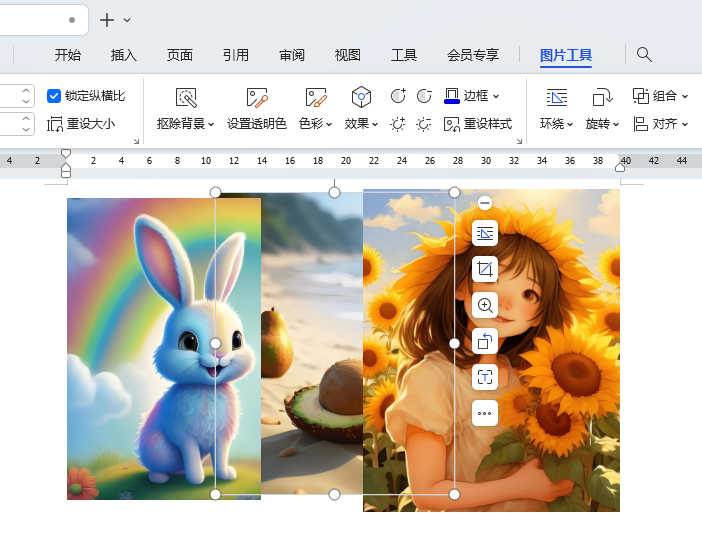Screen dimensions: 702x560
Task: Expand the 环绕 dropdown
Action: click(570, 124)
